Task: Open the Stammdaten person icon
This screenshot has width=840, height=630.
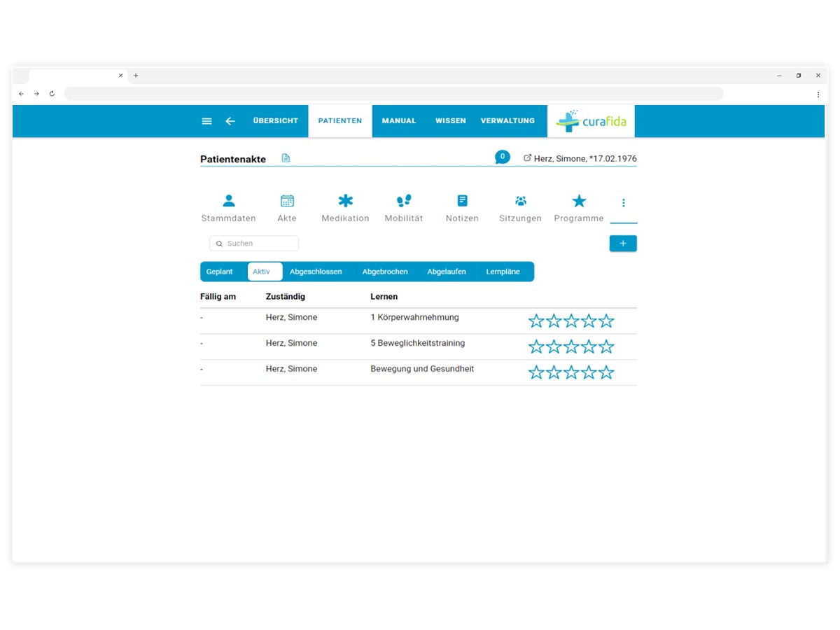Action: [228, 201]
